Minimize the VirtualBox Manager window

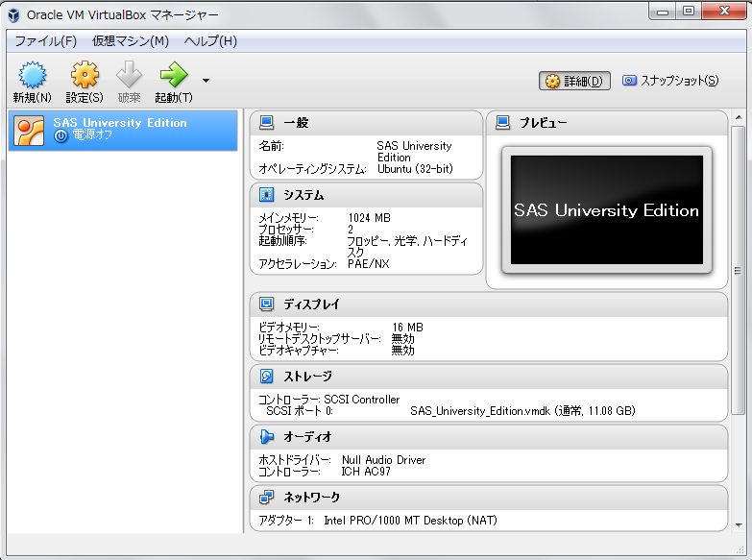(663, 12)
